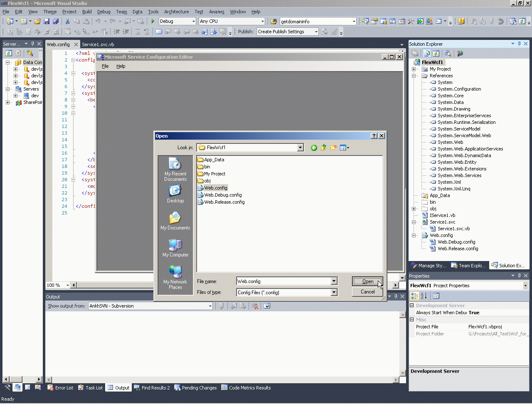Switch to the Find Results 2 tab
Viewport: 532px width, 404px height.
tap(152, 388)
